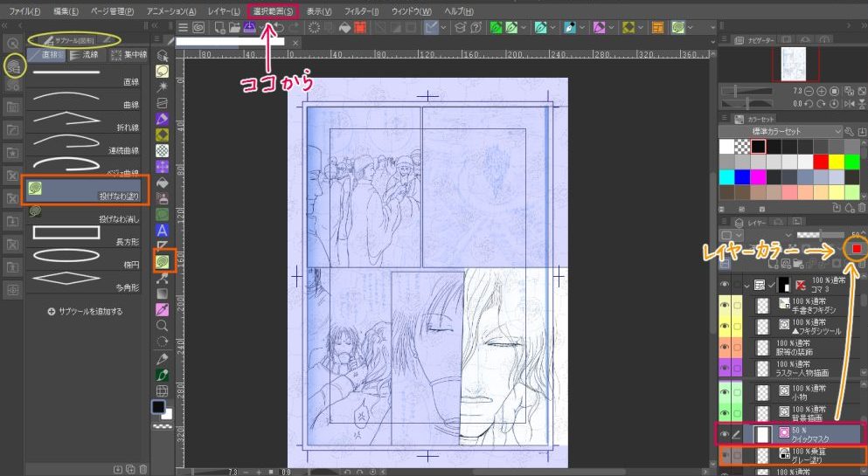Click the fill bucket icon in the command bar
This screenshot has width=868, height=476.
[345, 27]
